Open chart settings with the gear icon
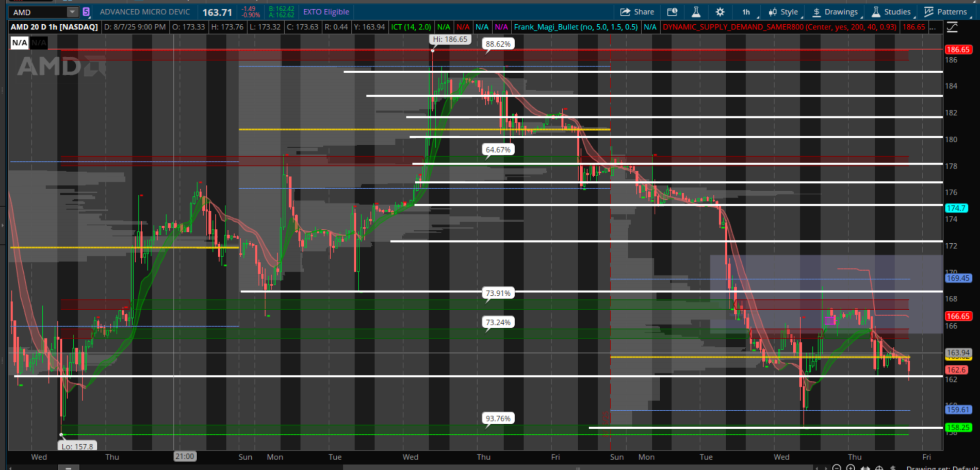The width and height of the screenshot is (980, 470). (x=720, y=12)
